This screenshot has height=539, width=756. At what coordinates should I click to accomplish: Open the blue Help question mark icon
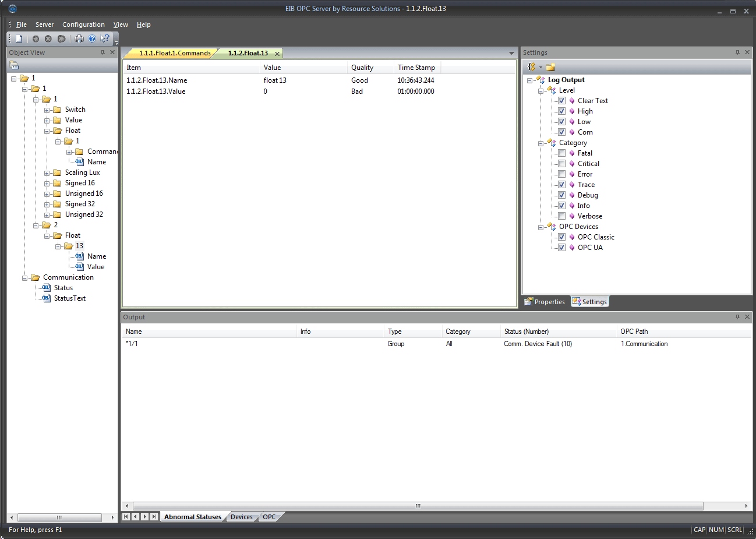tap(92, 39)
